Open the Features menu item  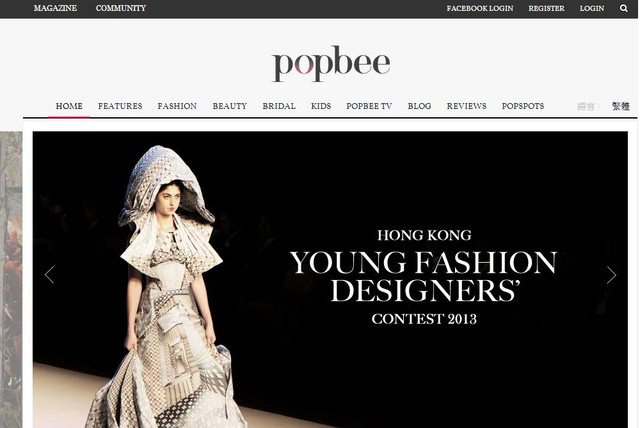click(120, 106)
